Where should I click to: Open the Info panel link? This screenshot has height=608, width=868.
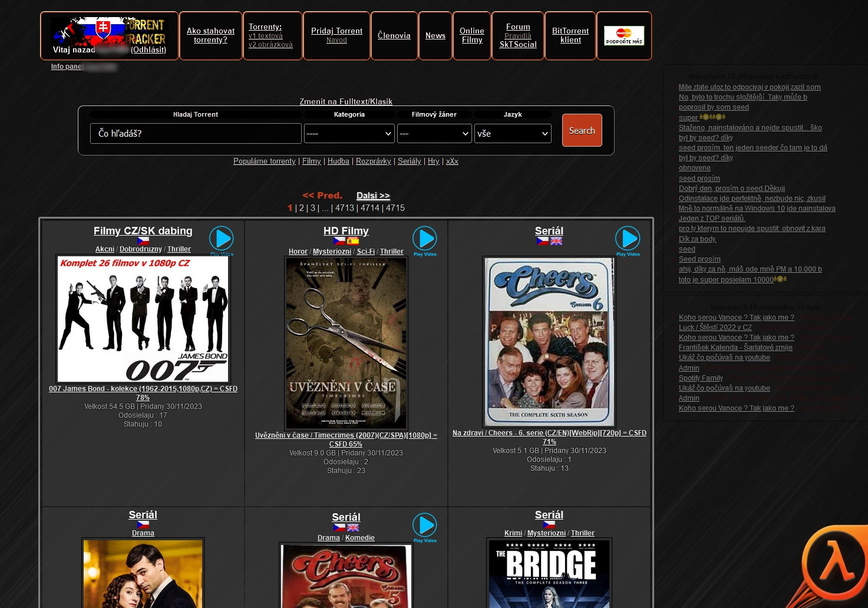click(x=68, y=67)
